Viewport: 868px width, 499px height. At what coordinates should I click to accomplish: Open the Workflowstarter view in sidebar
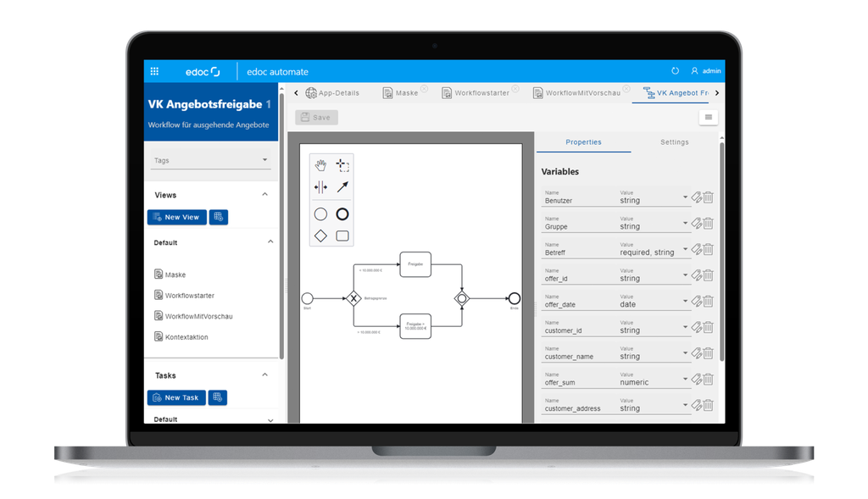(x=184, y=296)
